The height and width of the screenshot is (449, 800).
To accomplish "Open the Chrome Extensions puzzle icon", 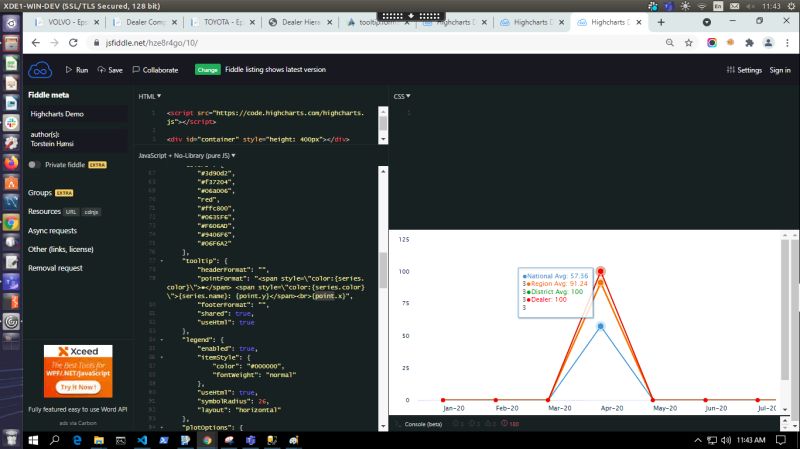I will (749, 43).
